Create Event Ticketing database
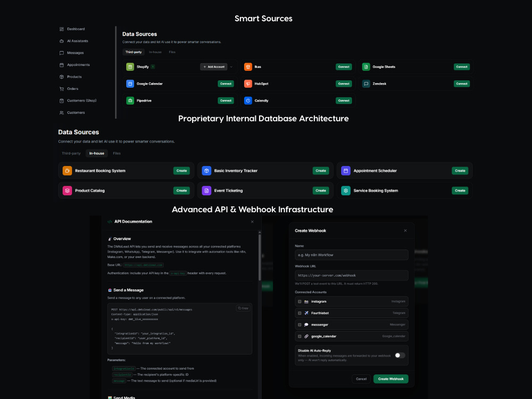532x399 pixels. [x=321, y=190]
